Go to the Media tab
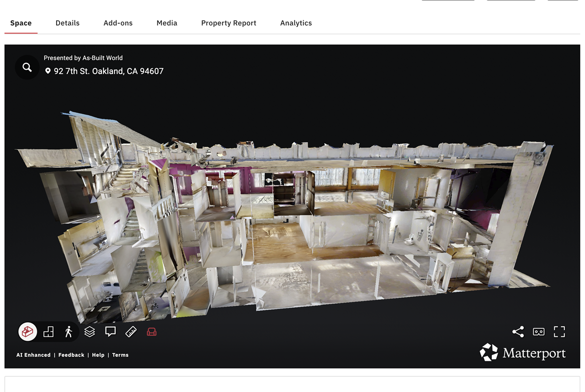The height and width of the screenshot is (392, 585). 167,23
